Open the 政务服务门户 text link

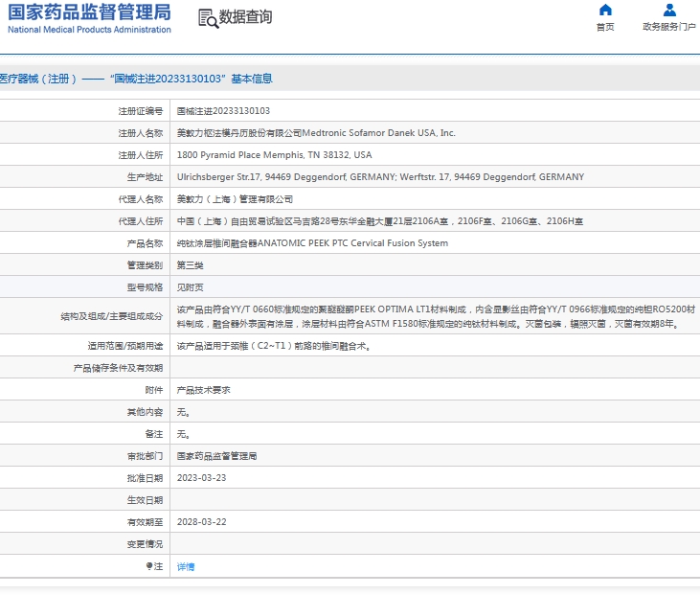[669, 27]
